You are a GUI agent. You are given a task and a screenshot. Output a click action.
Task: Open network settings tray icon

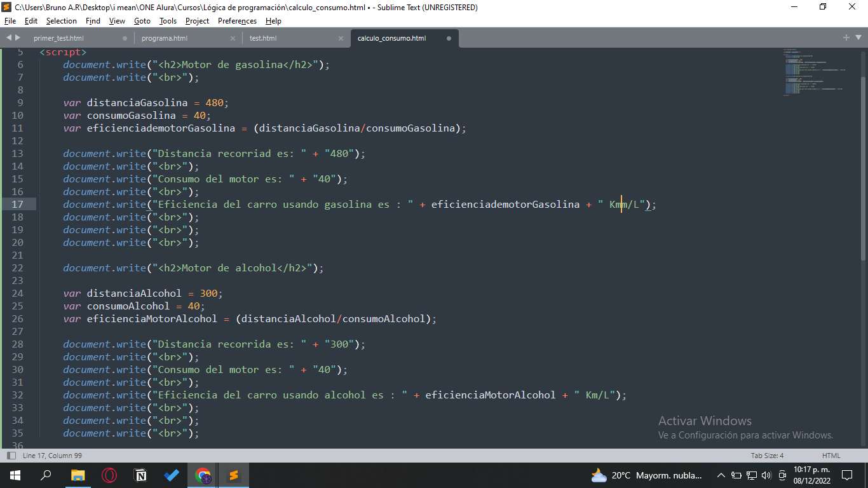[751, 475]
